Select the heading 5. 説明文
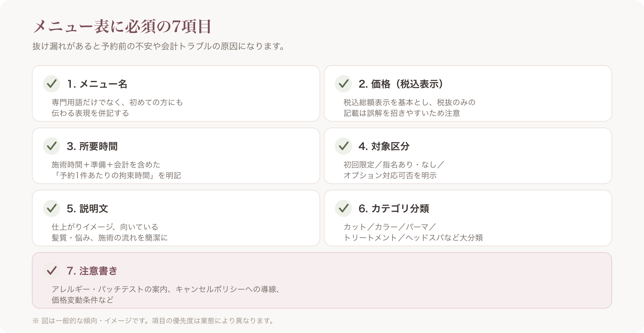 (87, 209)
